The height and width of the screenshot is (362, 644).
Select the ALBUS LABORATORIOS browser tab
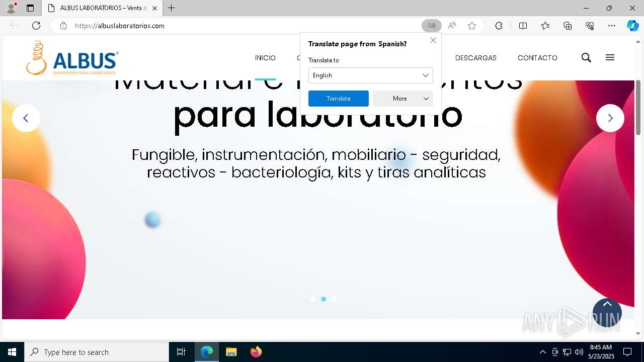click(x=102, y=8)
